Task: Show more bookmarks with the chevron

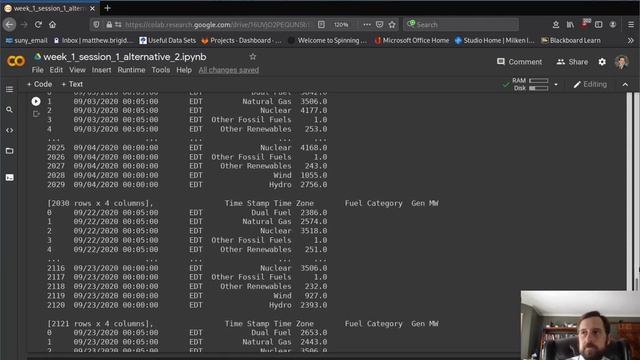Action: tap(631, 40)
